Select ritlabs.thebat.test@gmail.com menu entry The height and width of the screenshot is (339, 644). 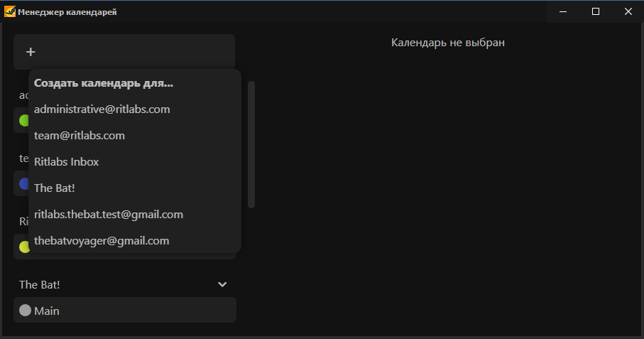pyautogui.click(x=134, y=215)
